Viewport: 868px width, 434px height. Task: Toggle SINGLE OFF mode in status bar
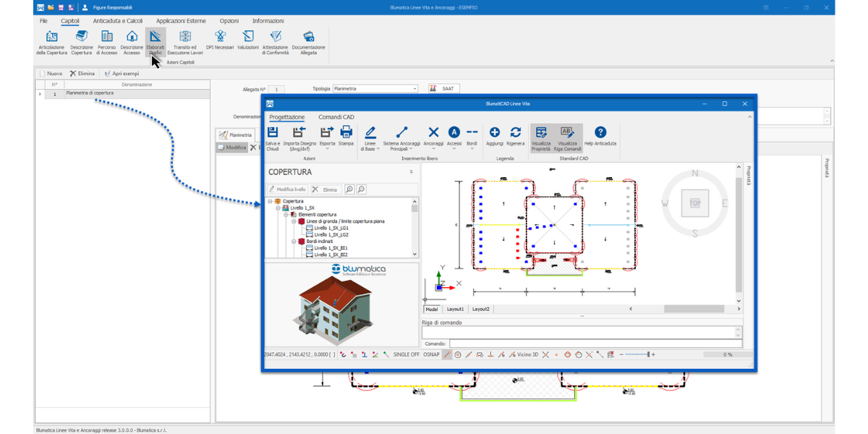point(407,354)
